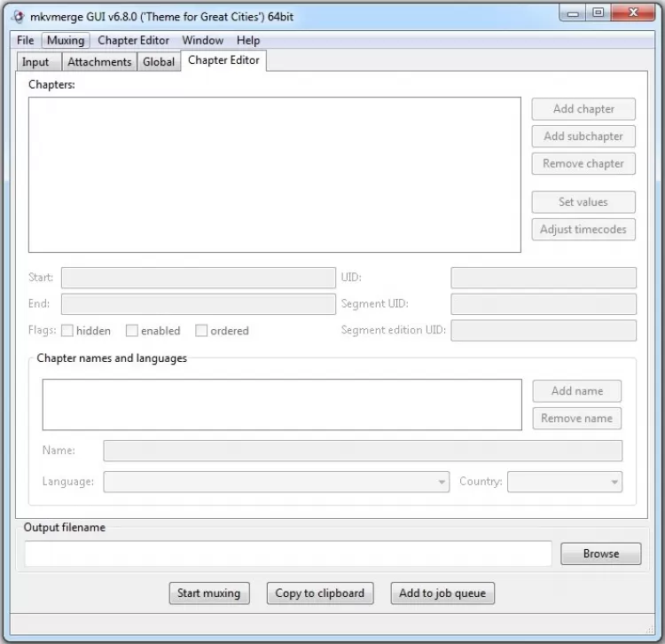665x644 pixels.
Task: Click the Add subchapter button
Action: [x=583, y=137]
